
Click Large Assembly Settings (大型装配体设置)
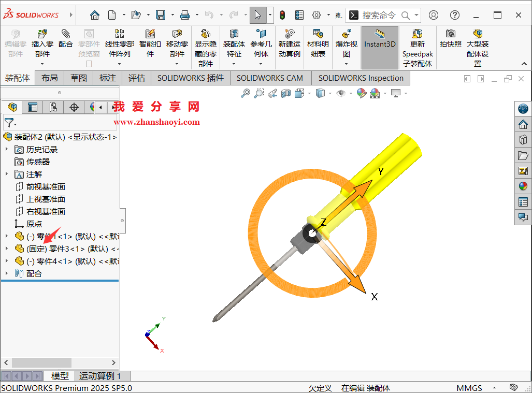(478, 48)
